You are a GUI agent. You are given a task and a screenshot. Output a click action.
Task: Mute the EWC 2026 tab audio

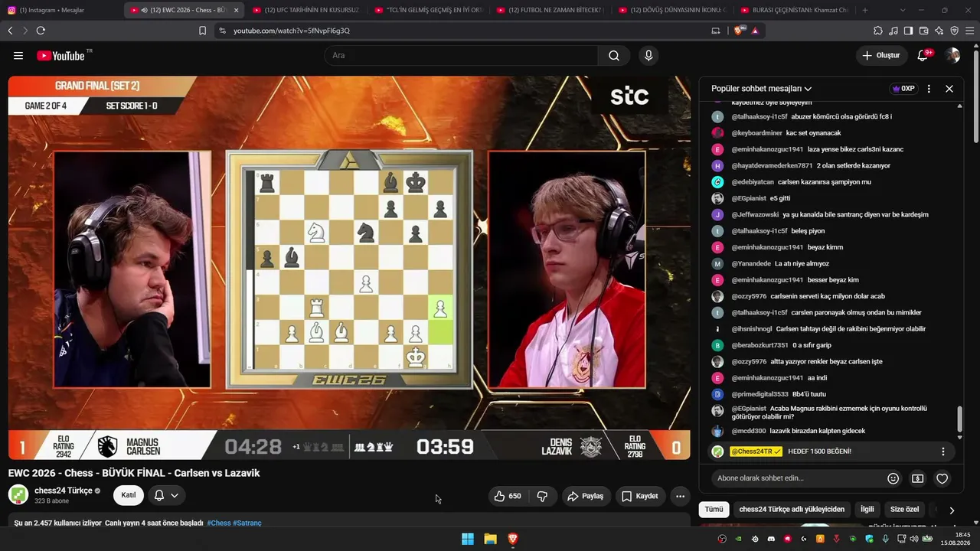(x=145, y=10)
